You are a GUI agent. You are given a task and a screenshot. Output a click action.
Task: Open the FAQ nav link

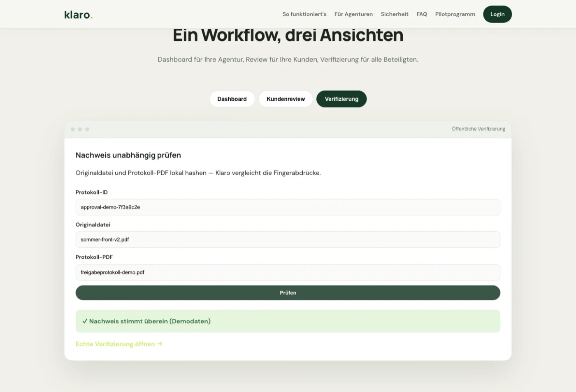422,14
